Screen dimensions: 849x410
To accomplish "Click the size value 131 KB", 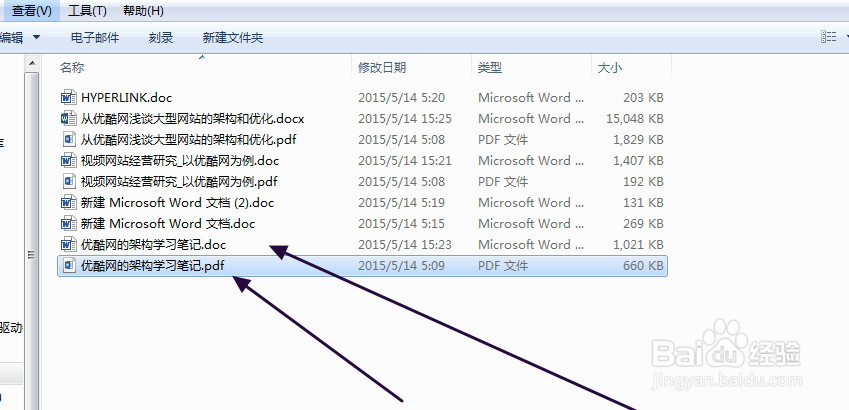I will 643,203.
